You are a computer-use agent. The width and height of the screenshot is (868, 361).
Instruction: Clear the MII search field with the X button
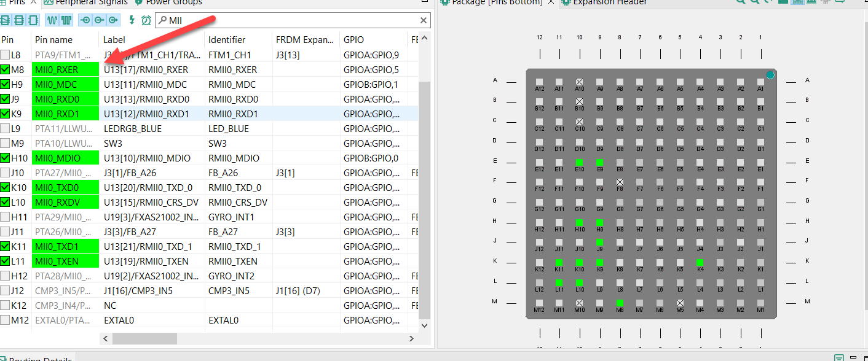[x=424, y=20]
